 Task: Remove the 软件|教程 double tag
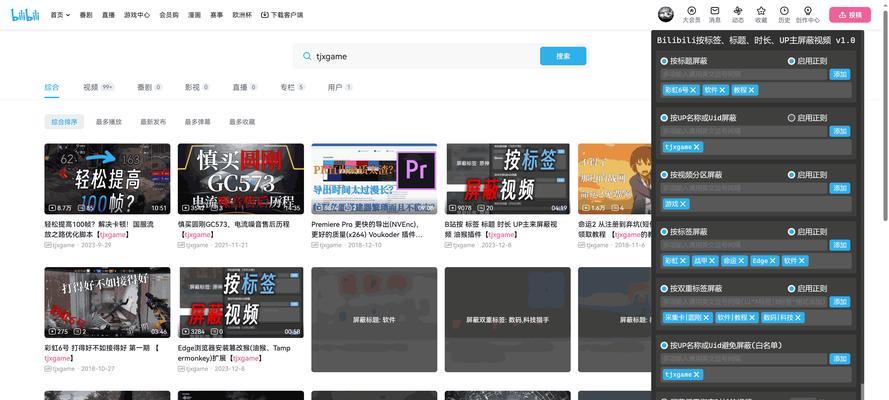tap(752, 318)
